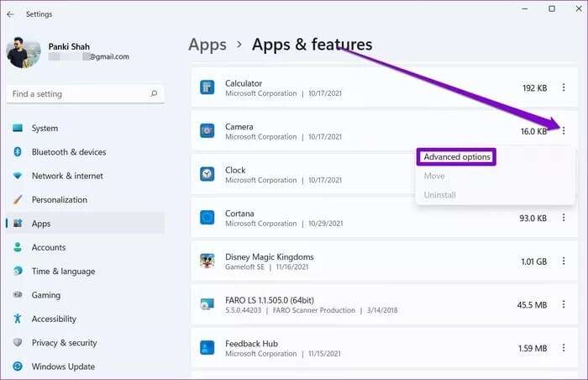Click FARO Scanner Production publisher text

coord(313,310)
